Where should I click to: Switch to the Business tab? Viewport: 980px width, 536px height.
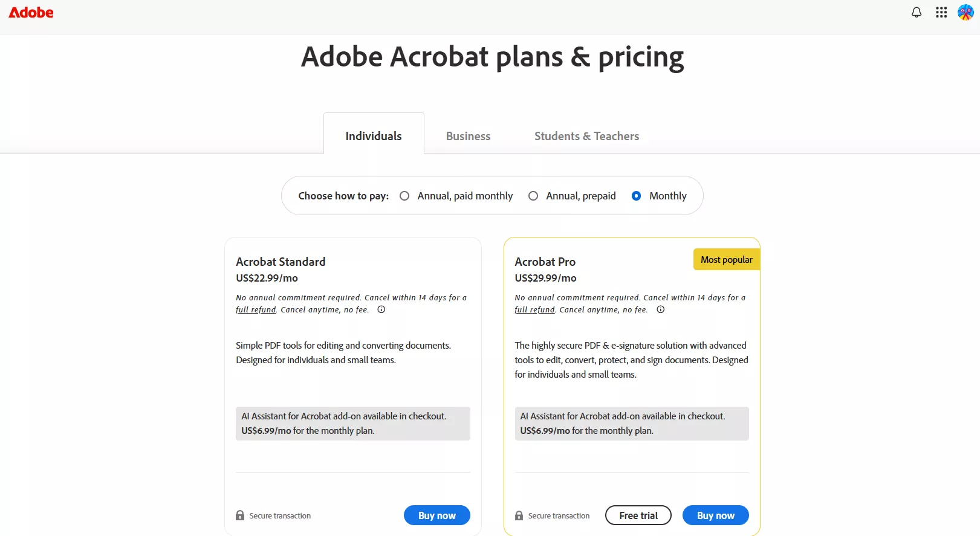[468, 136]
